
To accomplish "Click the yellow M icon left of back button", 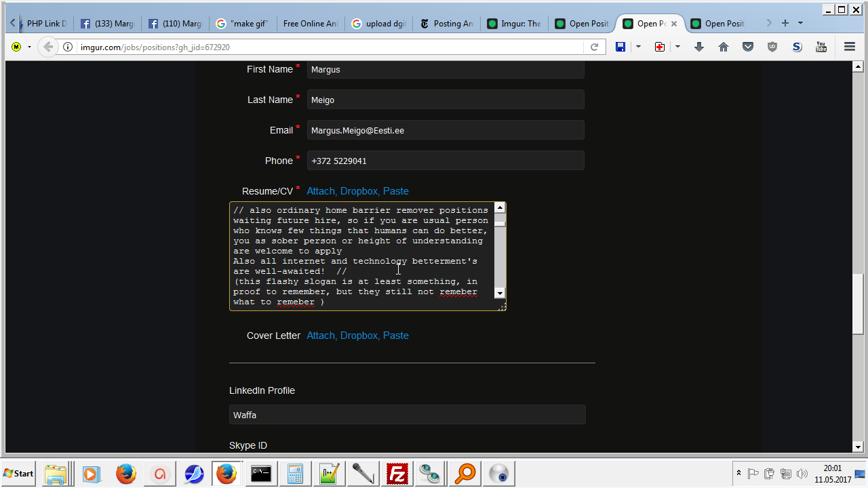I will tap(16, 47).
